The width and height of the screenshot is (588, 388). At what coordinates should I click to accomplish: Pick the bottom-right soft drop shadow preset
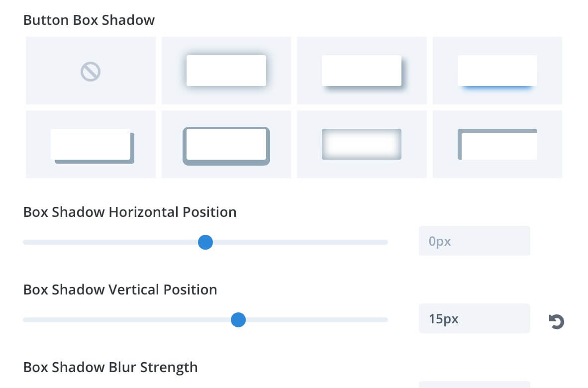coord(362,71)
